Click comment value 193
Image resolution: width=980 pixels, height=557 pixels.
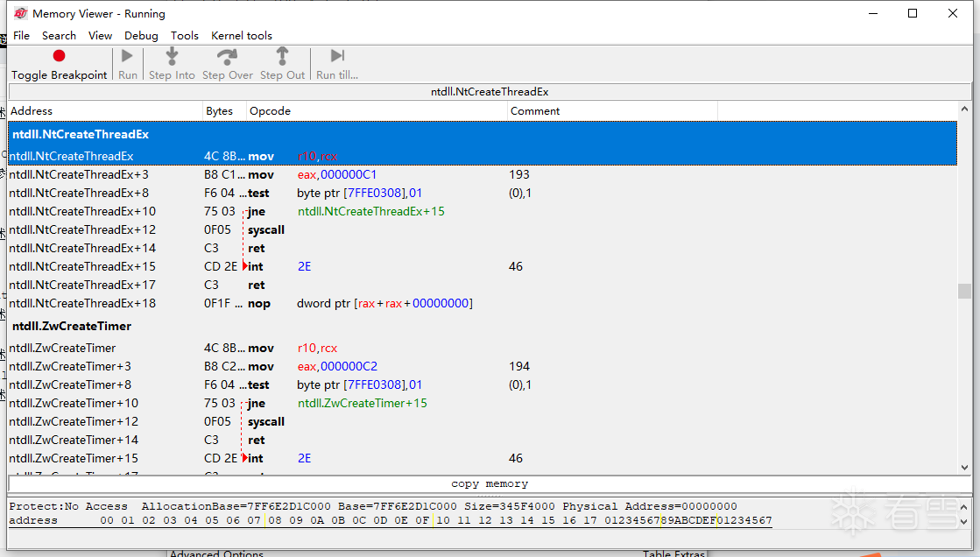click(519, 174)
